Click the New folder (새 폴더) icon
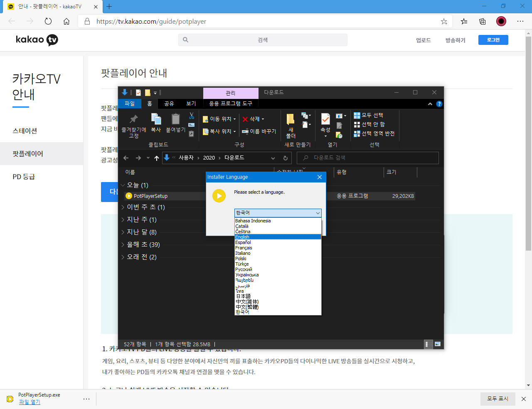The height and width of the screenshot is (409, 532). point(291,119)
